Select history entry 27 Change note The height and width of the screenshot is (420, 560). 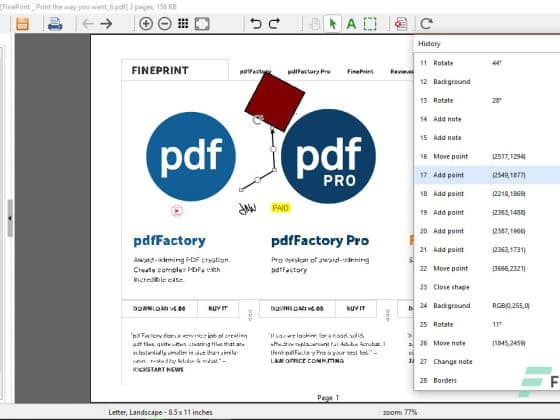[487, 362]
